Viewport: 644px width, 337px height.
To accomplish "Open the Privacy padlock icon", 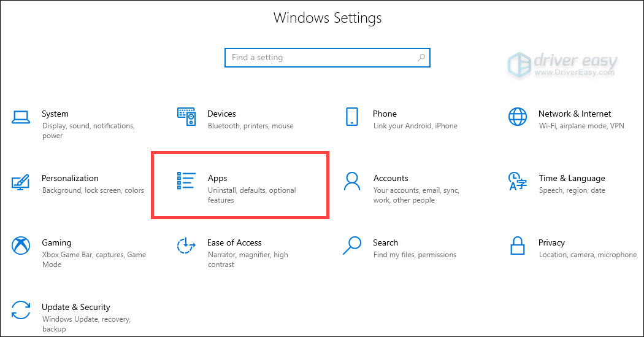I will [x=518, y=246].
